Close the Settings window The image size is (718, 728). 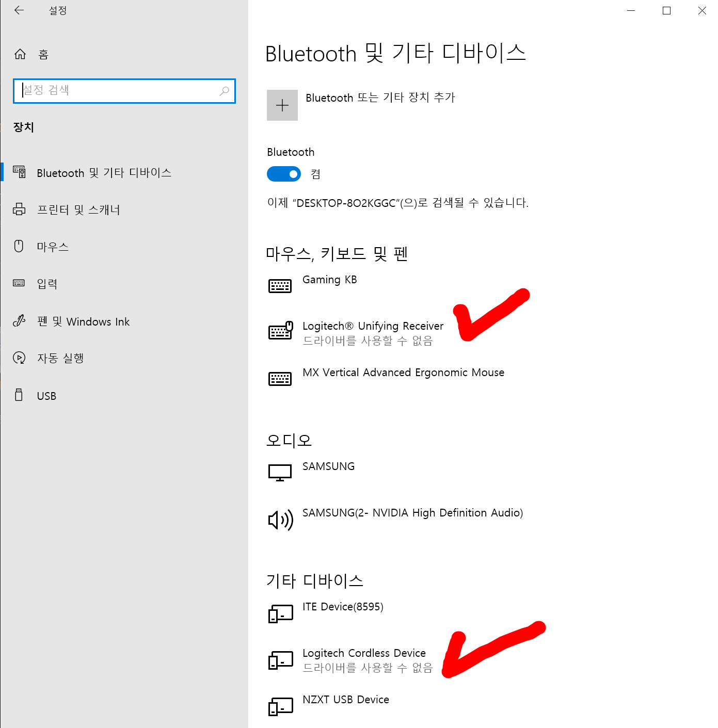(702, 10)
